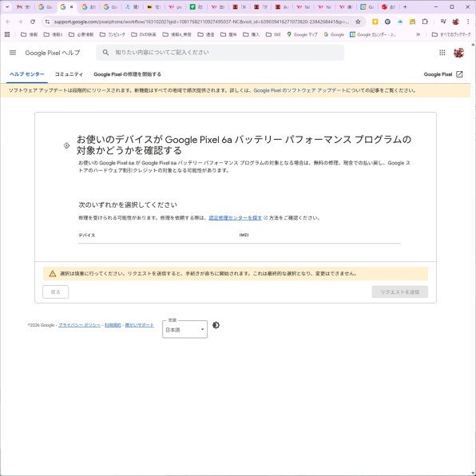
Task: Click the Google Pixel ヘルプ title
Action: click(x=53, y=53)
